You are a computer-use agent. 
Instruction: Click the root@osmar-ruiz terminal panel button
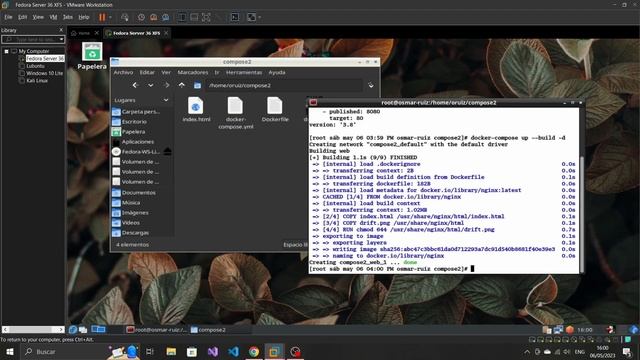tap(157, 330)
